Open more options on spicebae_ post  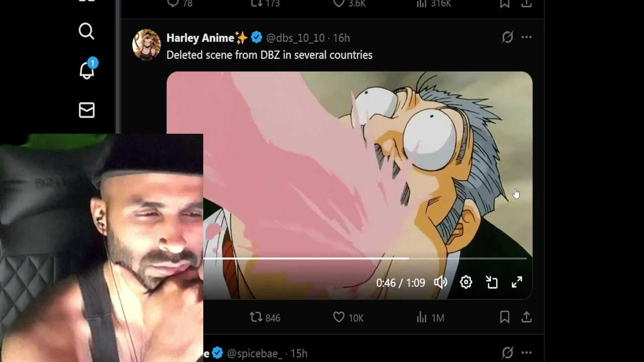click(526, 352)
